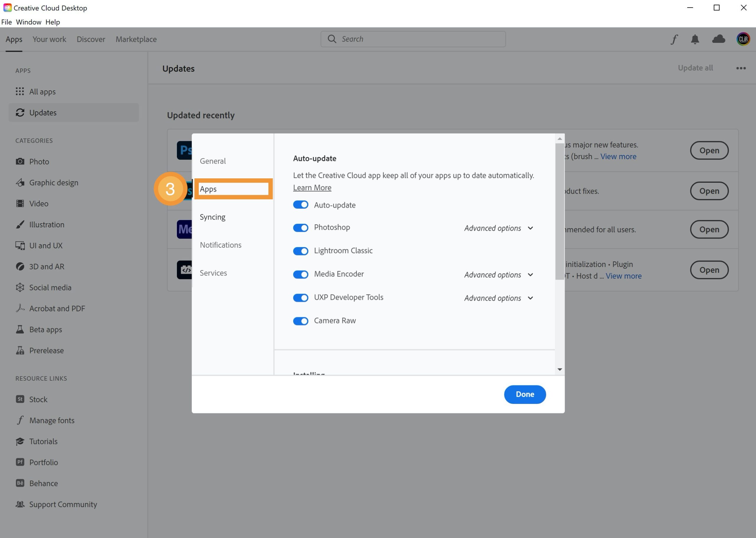Click the Apps main navigation tab
Viewport: 756px width, 538px height.
point(14,39)
